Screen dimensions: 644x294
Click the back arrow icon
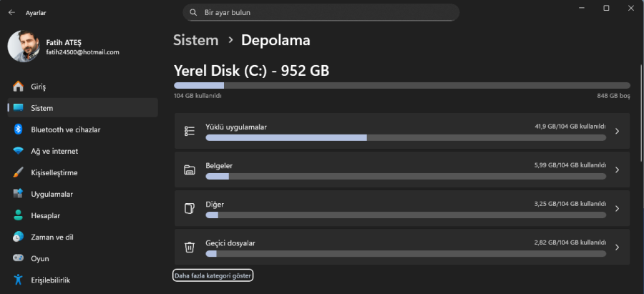pyautogui.click(x=11, y=12)
